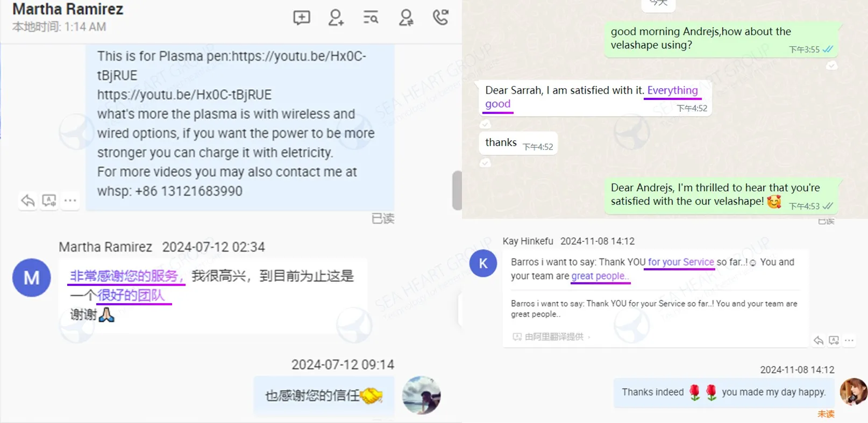Click translate icon beside Kay Hinkefu's message
The image size is (868, 423).
tap(834, 340)
